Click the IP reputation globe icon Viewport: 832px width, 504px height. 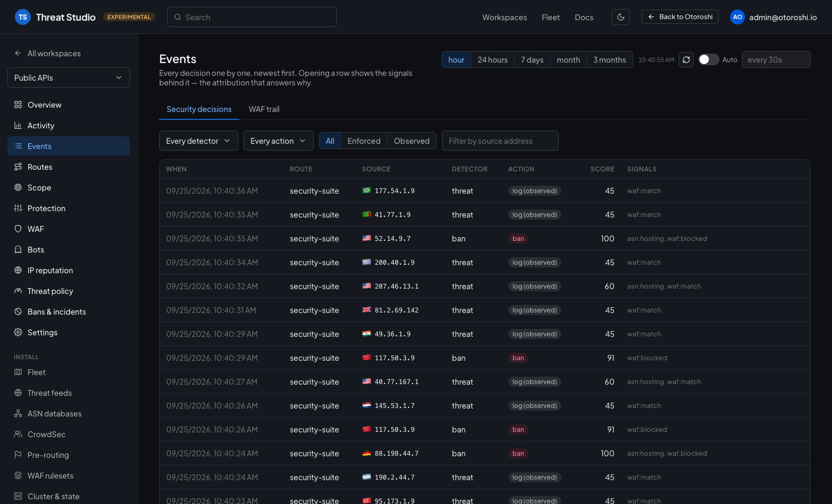(18, 270)
